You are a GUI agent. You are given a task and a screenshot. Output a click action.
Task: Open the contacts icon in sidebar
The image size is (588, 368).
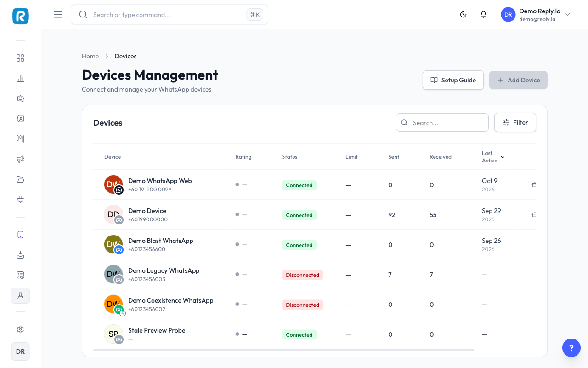[x=20, y=119]
